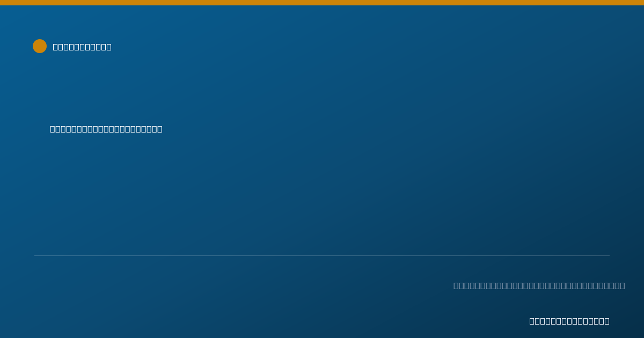This screenshot has height=338, width=644.
Task: Select the long gray text line below divider
Action: pos(539,286)
